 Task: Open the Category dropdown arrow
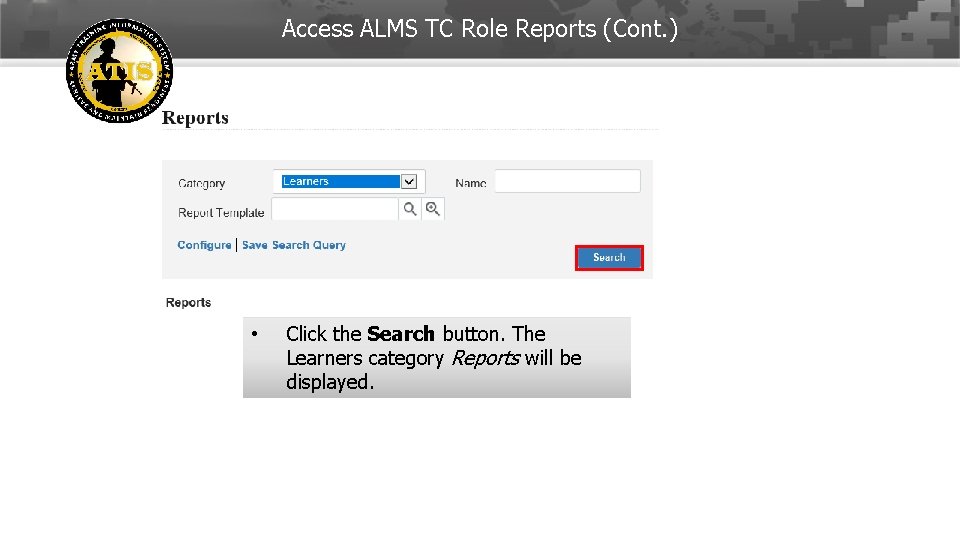(409, 181)
